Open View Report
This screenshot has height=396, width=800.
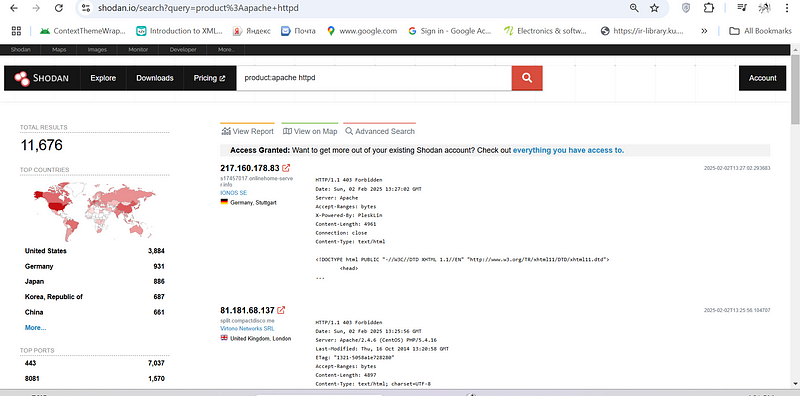click(x=247, y=131)
